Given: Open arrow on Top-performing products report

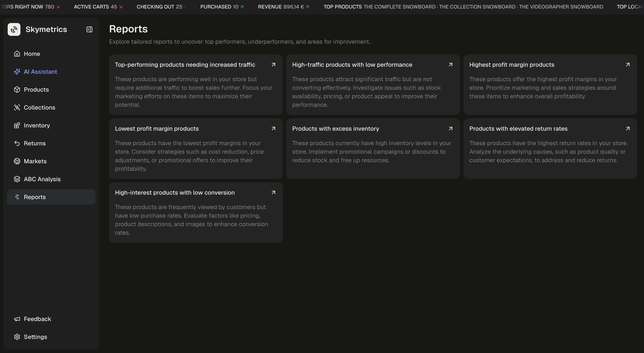Looking at the screenshot, I should click(273, 65).
